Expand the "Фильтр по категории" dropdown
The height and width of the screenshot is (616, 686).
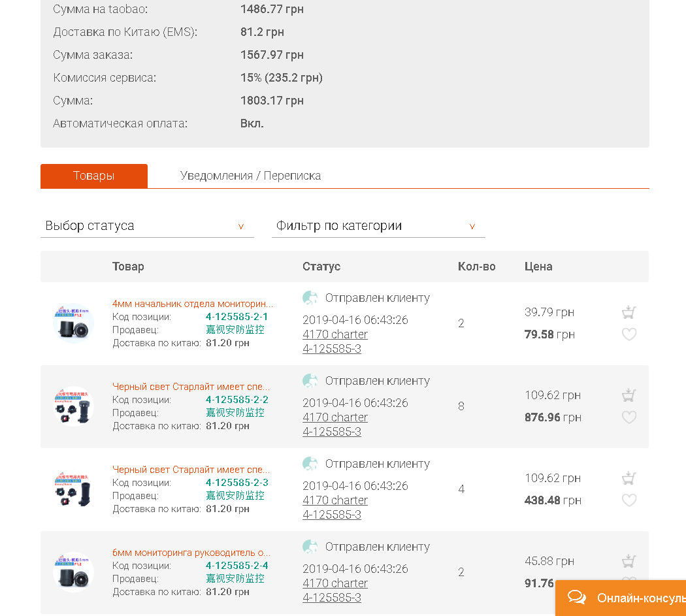(378, 226)
